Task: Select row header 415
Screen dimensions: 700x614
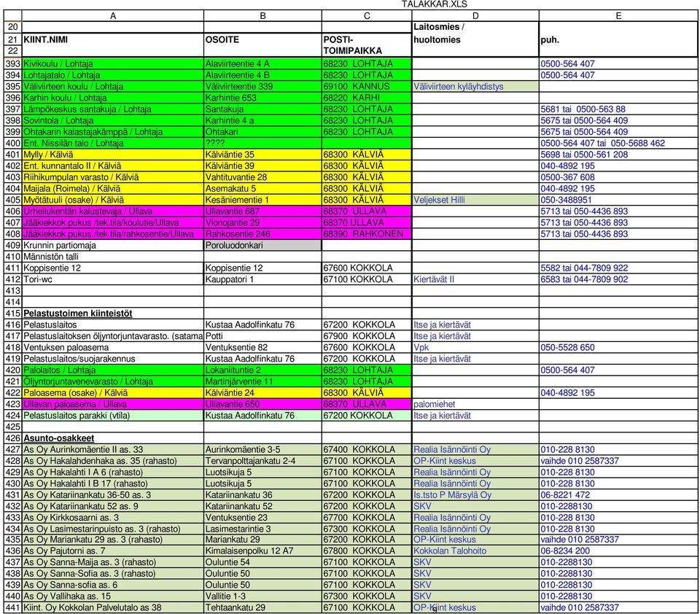Action: [x=13, y=314]
